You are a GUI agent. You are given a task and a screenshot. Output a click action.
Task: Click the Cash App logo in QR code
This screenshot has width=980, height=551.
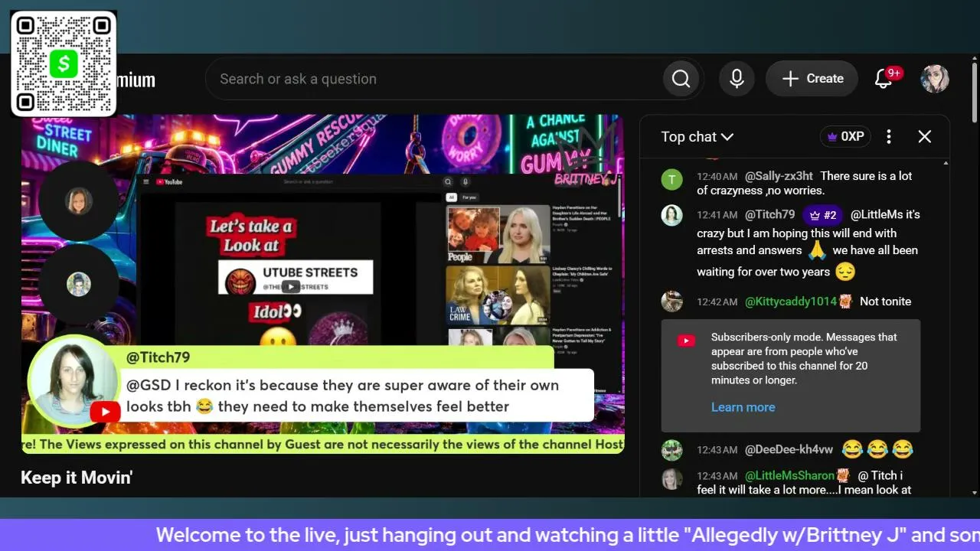(64, 64)
